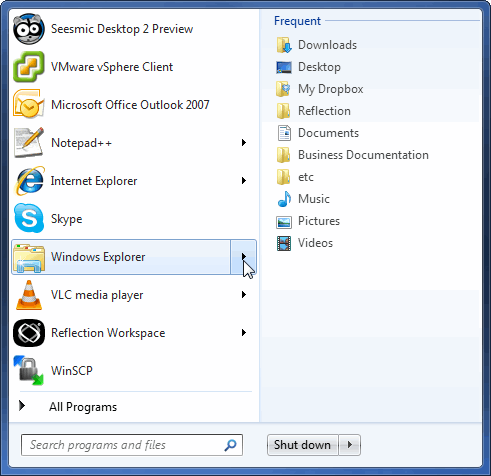491x476 pixels.
Task: Open shut down options arrow
Action: (x=350, y=445)
